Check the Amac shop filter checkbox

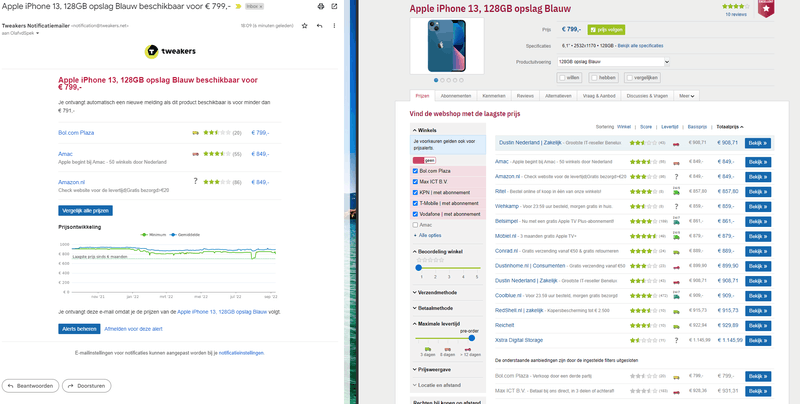coord(415,224)
